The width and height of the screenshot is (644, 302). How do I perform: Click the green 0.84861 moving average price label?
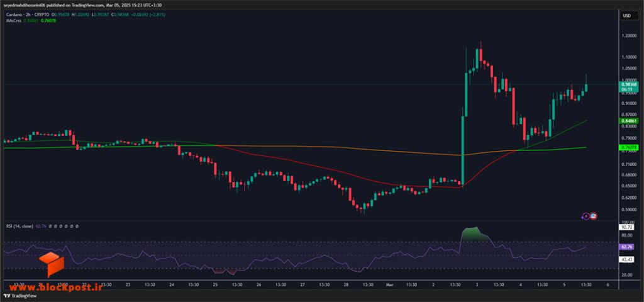[x=628, y=121]
